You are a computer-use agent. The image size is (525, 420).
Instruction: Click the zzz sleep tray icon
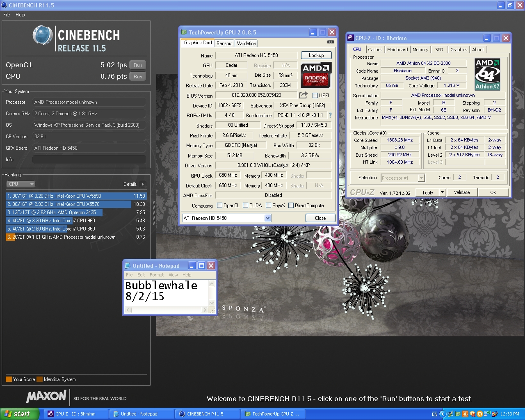(494, 414)
